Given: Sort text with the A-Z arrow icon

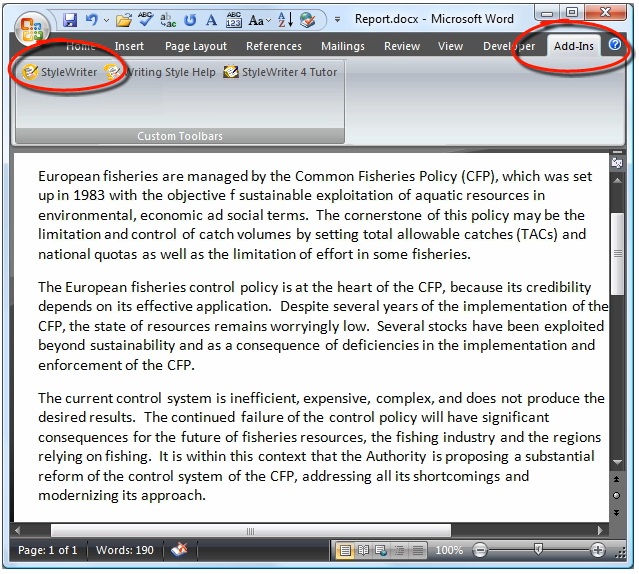Looking at the screenshot, I should coord(285,19).
